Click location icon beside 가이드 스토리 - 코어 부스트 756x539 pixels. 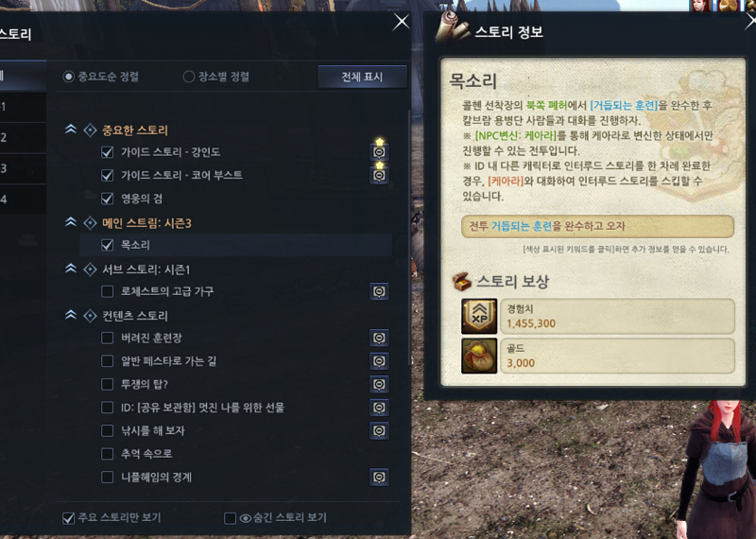[380, 175]
